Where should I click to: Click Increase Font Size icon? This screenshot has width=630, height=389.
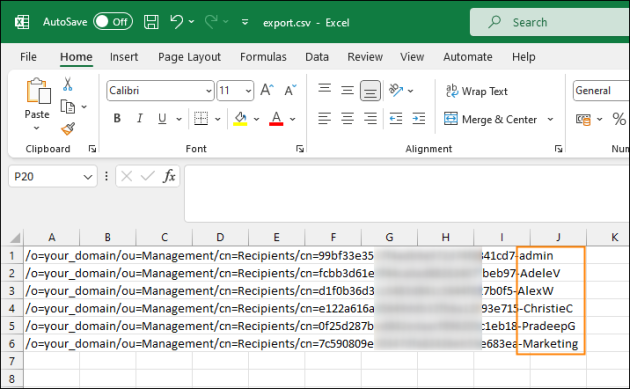click(267, 90)
